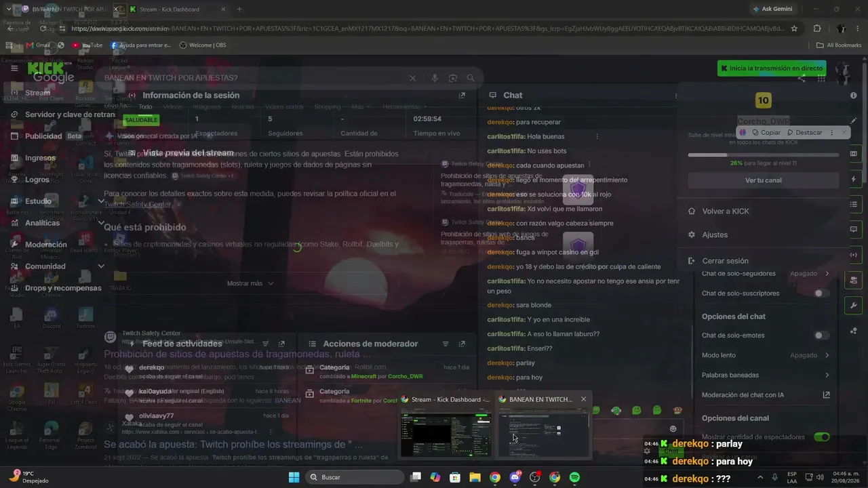The height and width of the screenshot is (488, 868).
Task: Open Moderación del chat con IA link
Action: click(x=766, y=395)
